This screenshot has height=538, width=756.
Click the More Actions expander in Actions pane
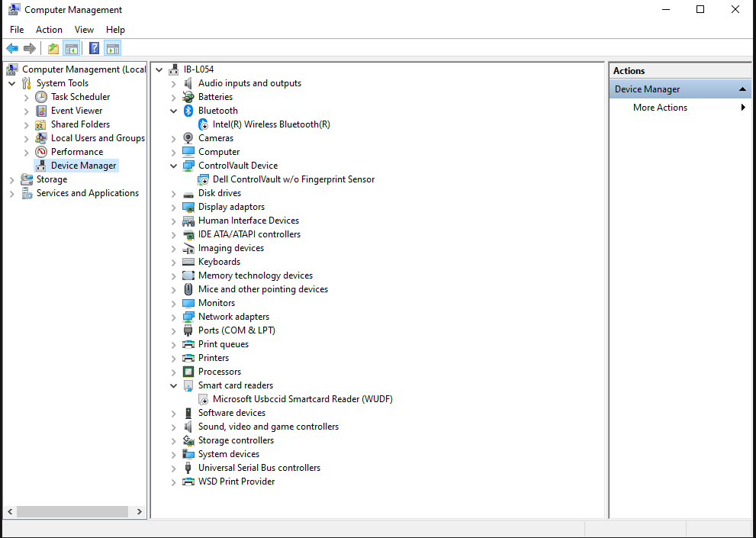742,107
